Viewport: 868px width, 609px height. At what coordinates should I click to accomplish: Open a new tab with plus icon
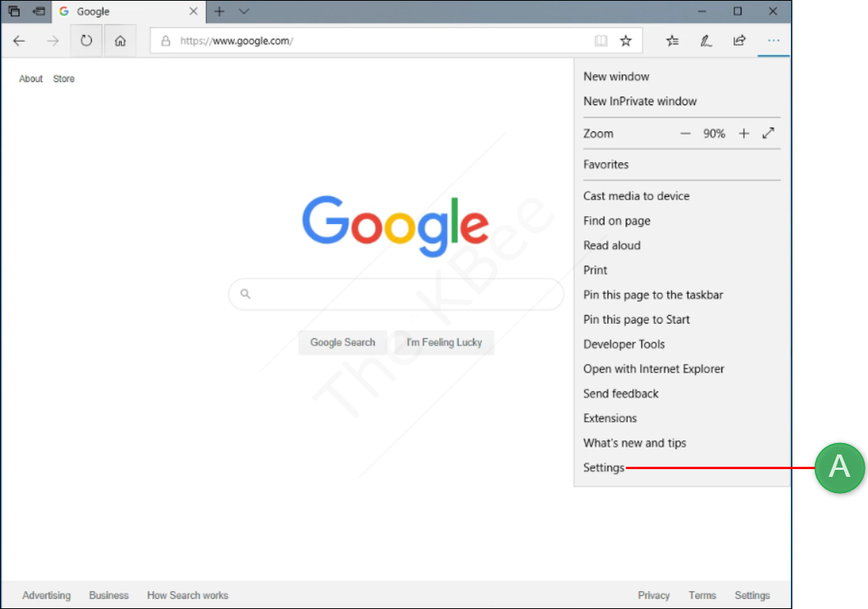219,11
